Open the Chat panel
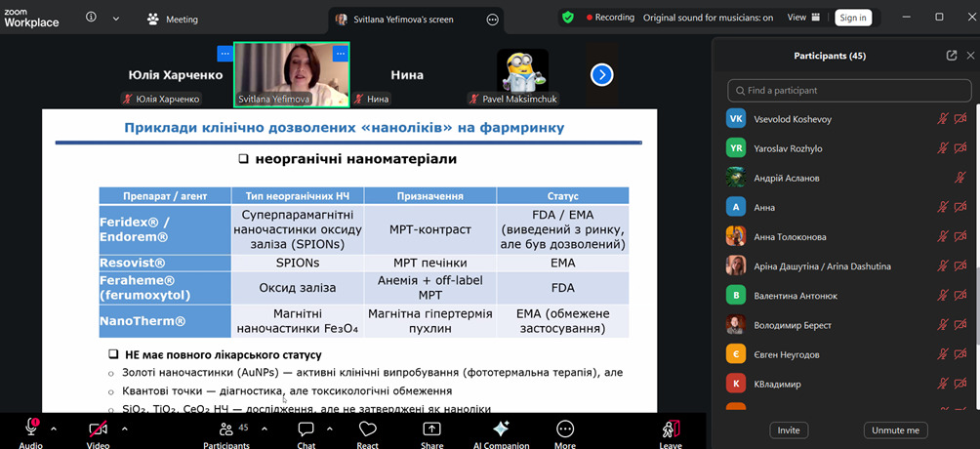Viewport: 980px width, 449px height. click(x=306, y=429)
